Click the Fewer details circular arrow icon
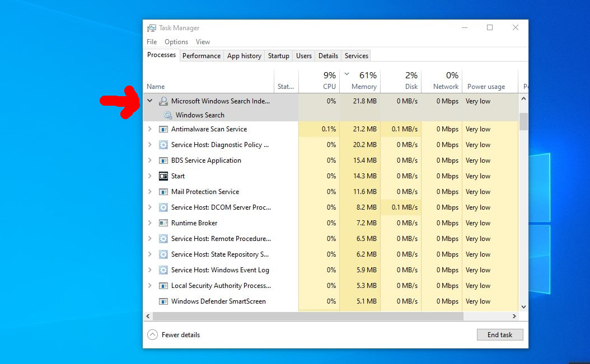The image size is (590, 364). point(152,335)
